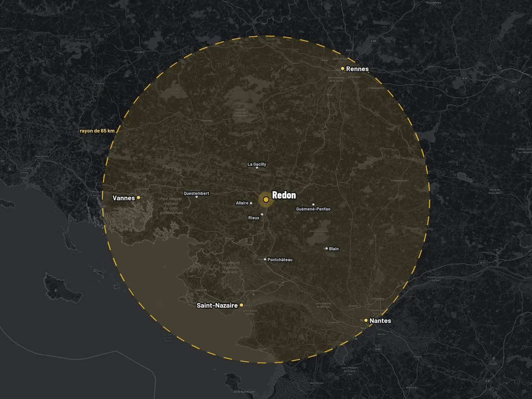Click the faint "Carquefou" map label
This screenshot has width=532, height=399.
378,298
